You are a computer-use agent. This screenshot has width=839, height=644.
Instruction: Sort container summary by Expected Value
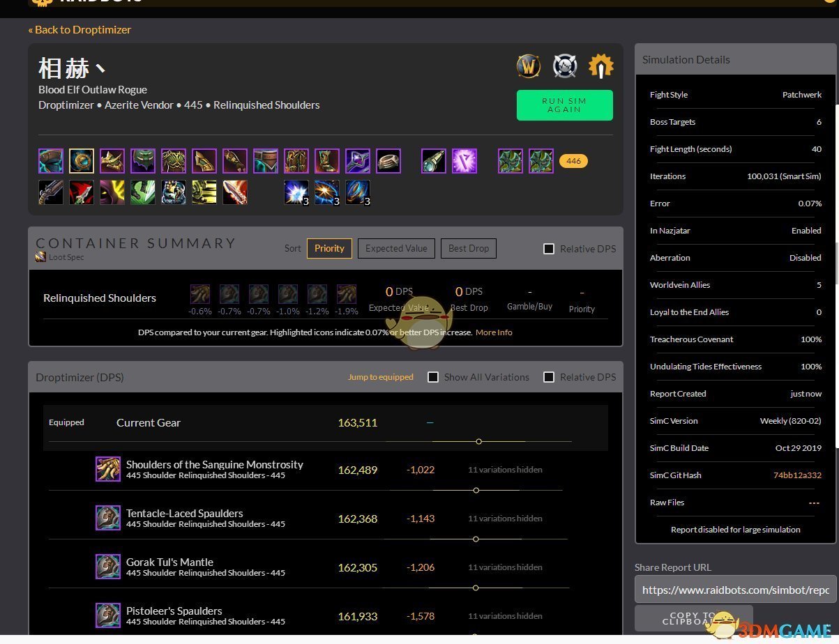[x=397, y=248]
